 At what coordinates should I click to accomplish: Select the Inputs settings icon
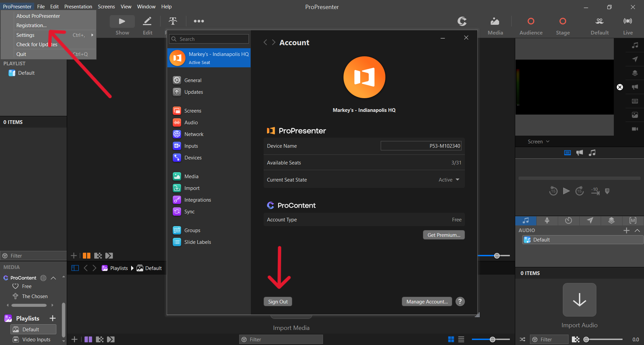(177, 146)
